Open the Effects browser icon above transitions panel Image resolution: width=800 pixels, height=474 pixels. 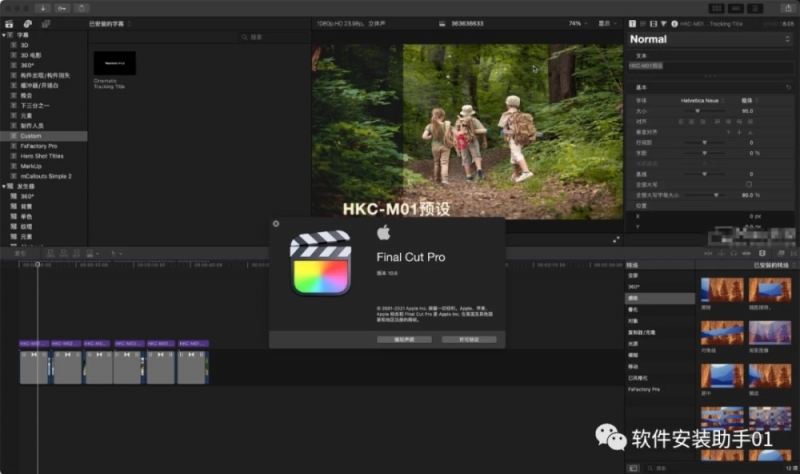click(781, 253)
